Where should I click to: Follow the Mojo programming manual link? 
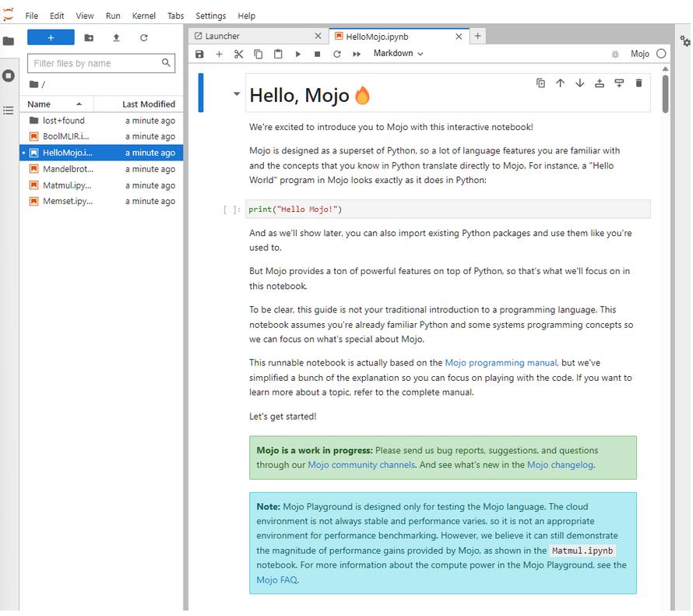tap(501, 362)
